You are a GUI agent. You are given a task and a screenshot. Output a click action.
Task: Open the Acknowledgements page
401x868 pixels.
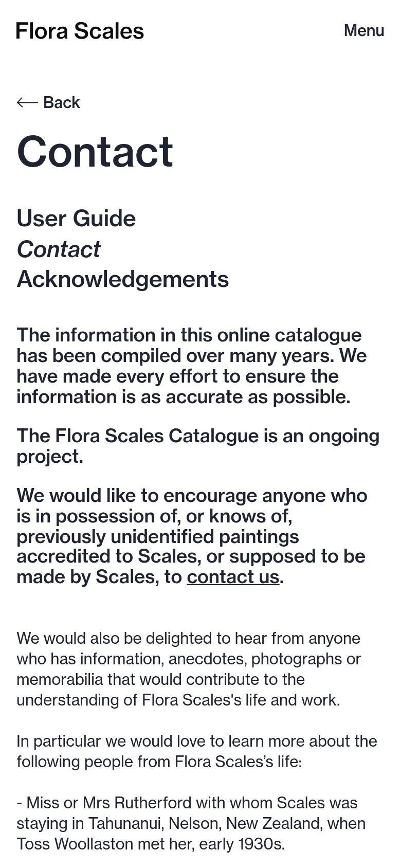(x=123, y=279)
